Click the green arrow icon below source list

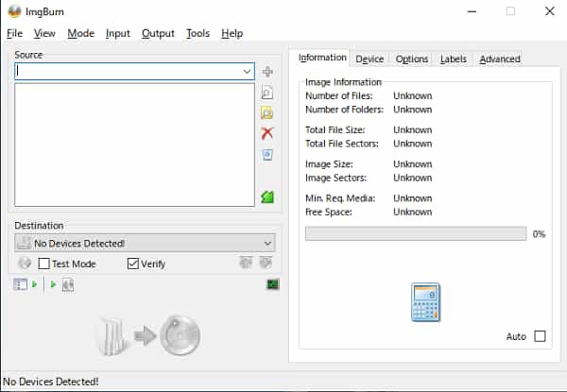click(267, 196)
